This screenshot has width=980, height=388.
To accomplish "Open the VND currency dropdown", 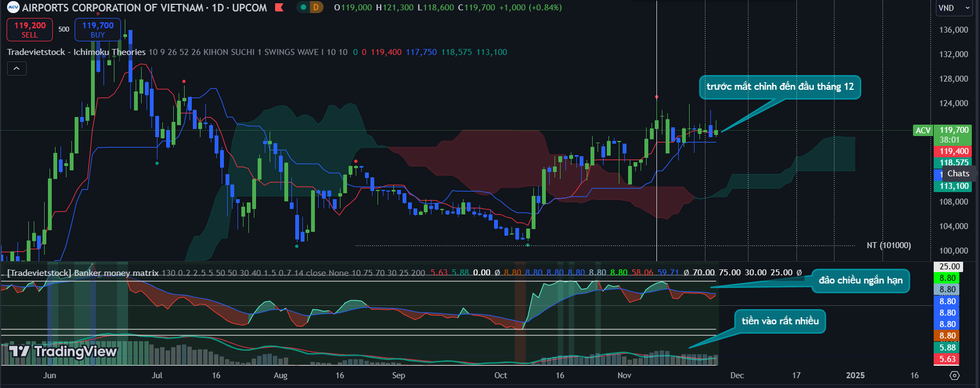I will tap(954, 8).
